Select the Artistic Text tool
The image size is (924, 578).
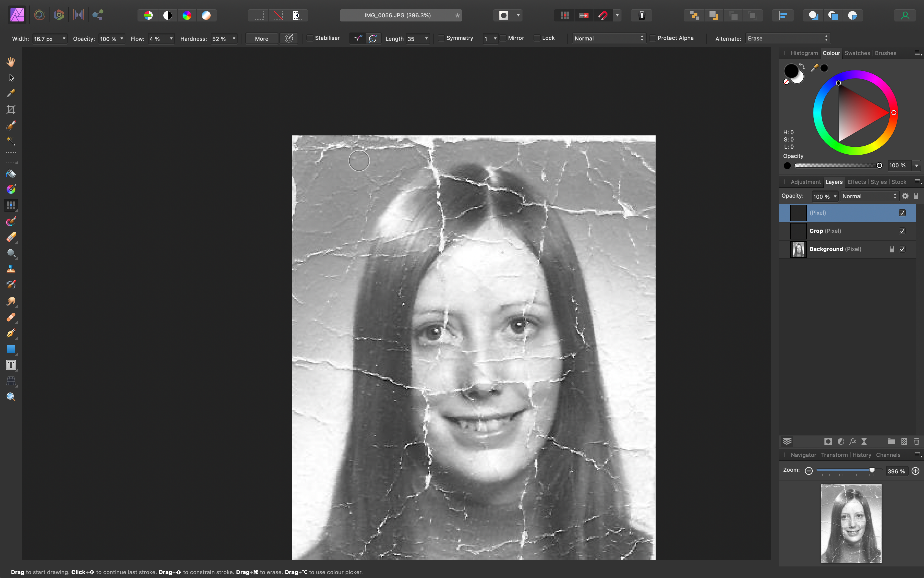[x=11, y=365]
